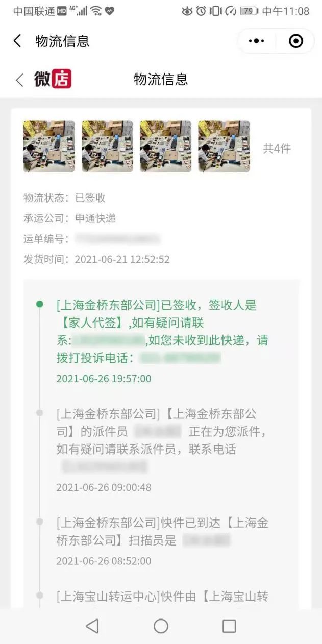Tap the blurred courier phone in the dispatch entry
The width and height of the screenshot is (322, 644).
click(x=105, y=466)
